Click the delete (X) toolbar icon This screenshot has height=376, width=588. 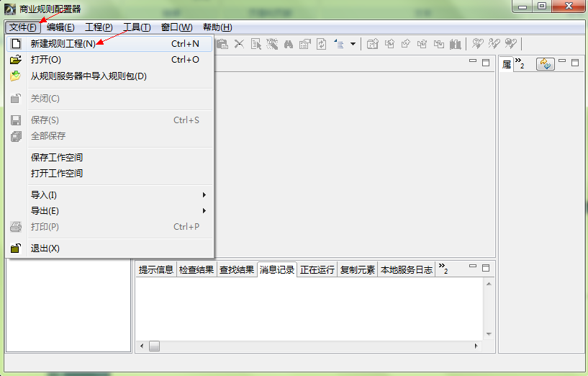(x=239, y=44)
